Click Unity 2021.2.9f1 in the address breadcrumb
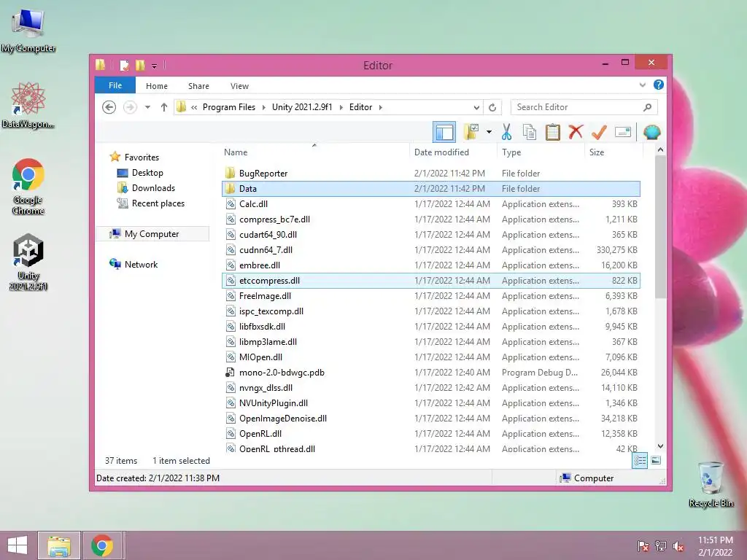747x560 pixels. pyautogui.click(x=302, y=107)
